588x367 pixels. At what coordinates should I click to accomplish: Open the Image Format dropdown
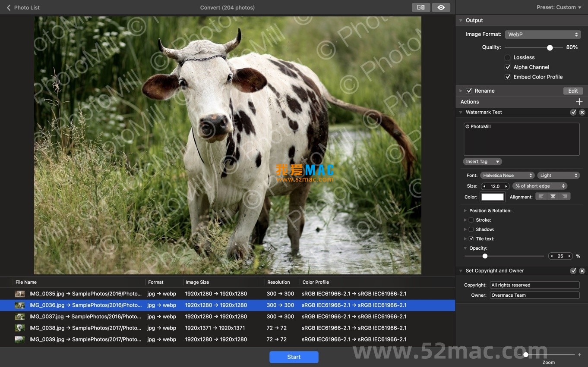click(x=543, y=34)
